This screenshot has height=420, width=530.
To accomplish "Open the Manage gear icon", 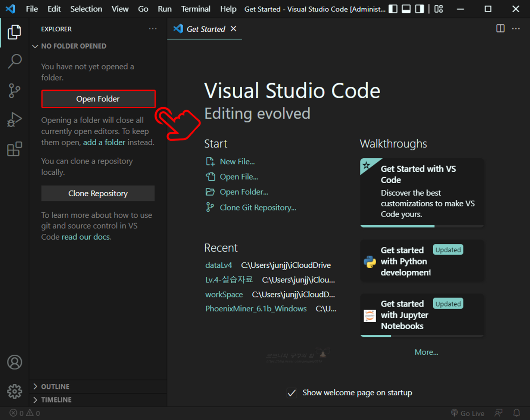I will click(x=15, y=391).
